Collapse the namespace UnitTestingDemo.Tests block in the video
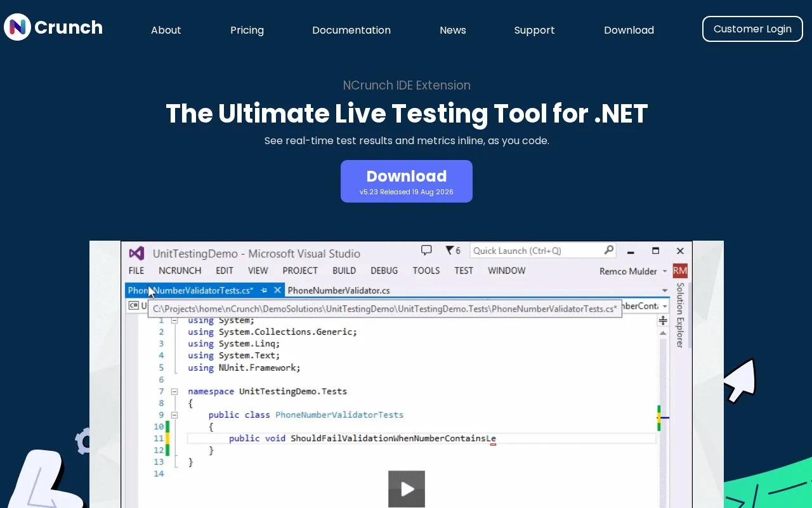812x508 pixels. 174,391
